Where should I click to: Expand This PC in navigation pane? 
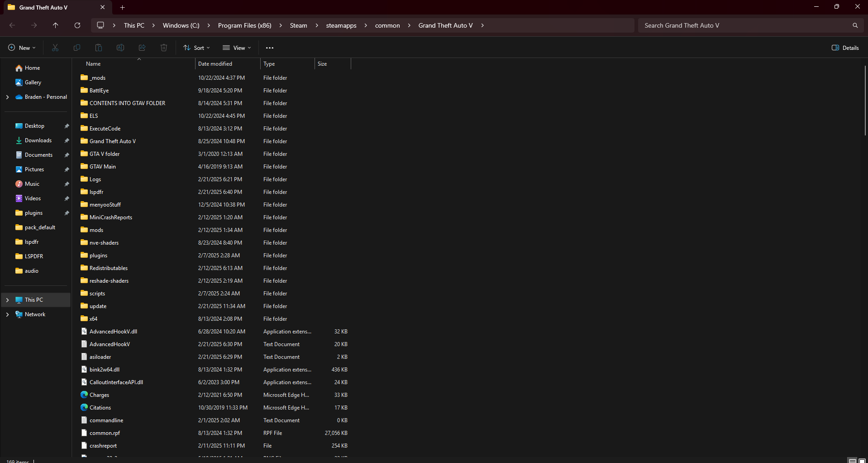pos(7,300)
